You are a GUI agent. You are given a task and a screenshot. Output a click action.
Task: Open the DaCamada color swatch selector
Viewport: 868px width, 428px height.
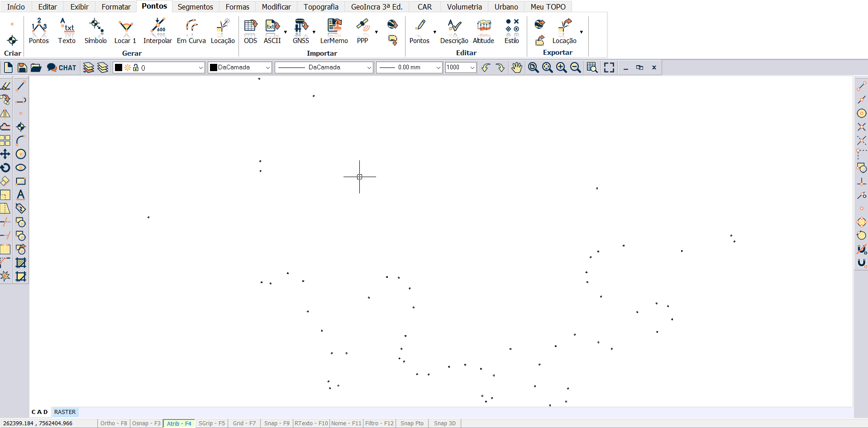[x=240, y=67]
